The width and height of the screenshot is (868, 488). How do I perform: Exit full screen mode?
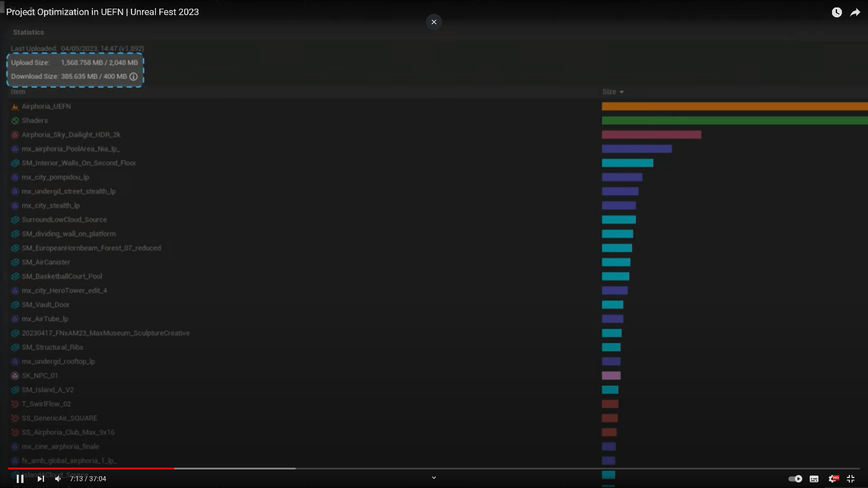851,479
